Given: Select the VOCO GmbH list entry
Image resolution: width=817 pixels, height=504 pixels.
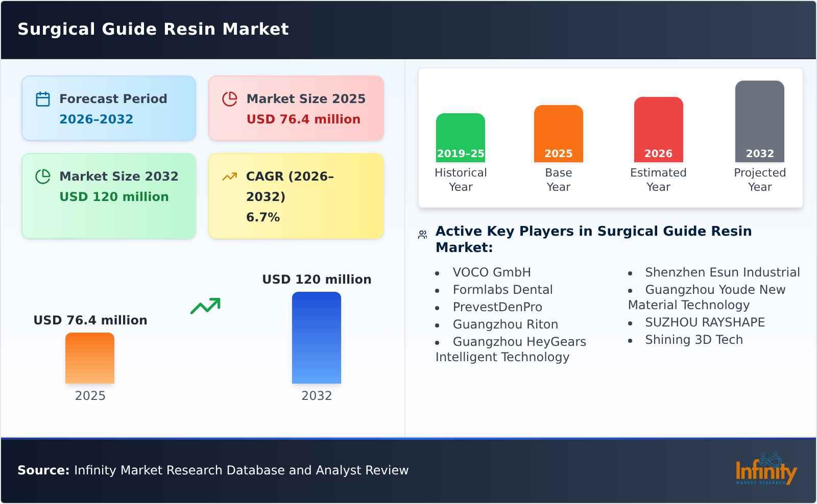Looking at the screenshot, I should click(491, 272).
